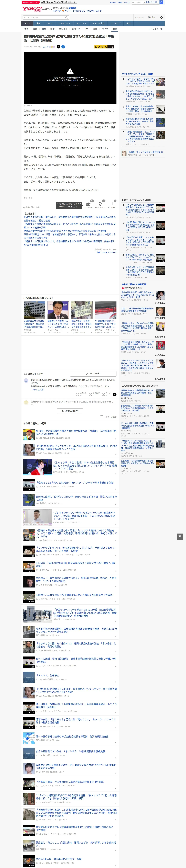Select the ライブ tab in dark navigation
Screen dimensions: 186x868
49,24
